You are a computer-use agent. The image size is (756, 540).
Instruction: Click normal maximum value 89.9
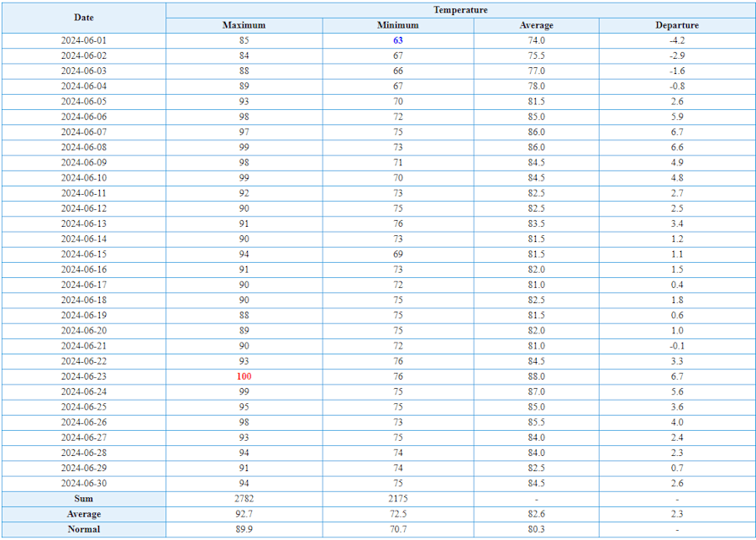coord(244,529)
